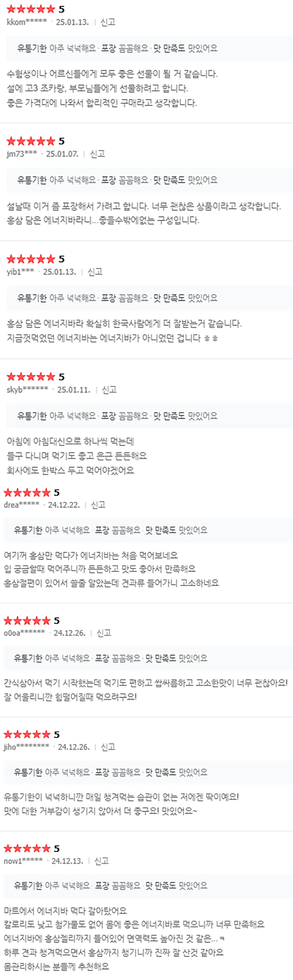The image size is (293, 980).
Task: Click star icons on drea***** review
Action: click(x=27, y=493)
